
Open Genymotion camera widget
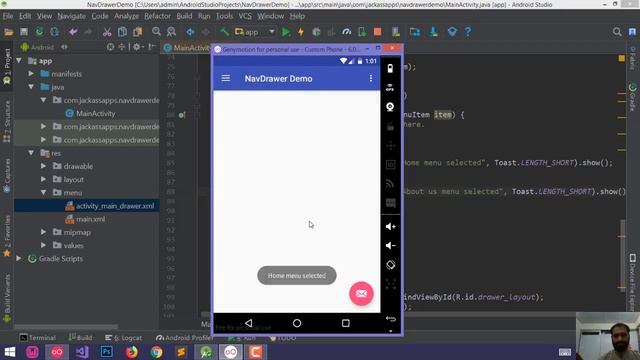click(x=390, y=107)
